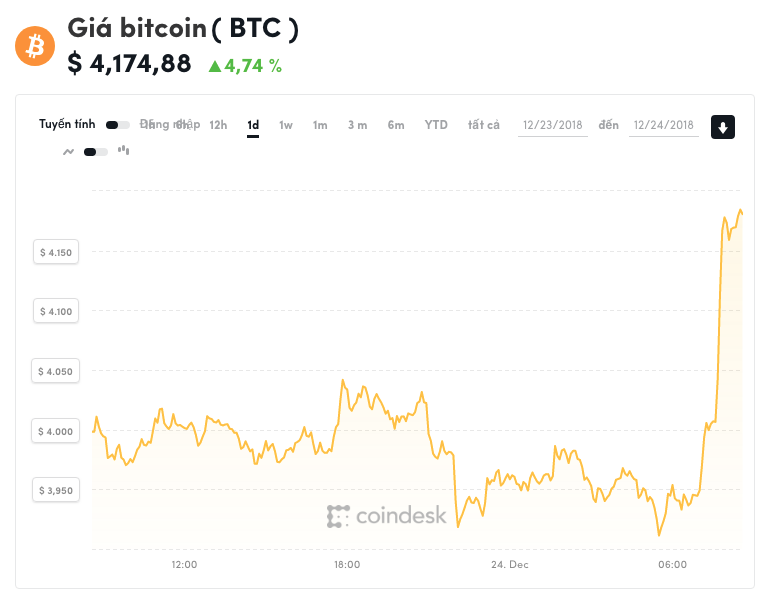Choose the 6m time range
Viewport: 763px width, 599px height.
[x=396, y=126]
